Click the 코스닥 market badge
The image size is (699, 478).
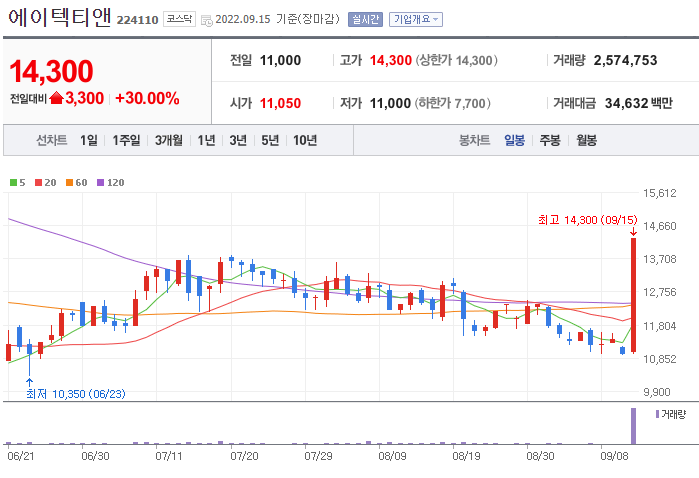click(x=179, y=19)
